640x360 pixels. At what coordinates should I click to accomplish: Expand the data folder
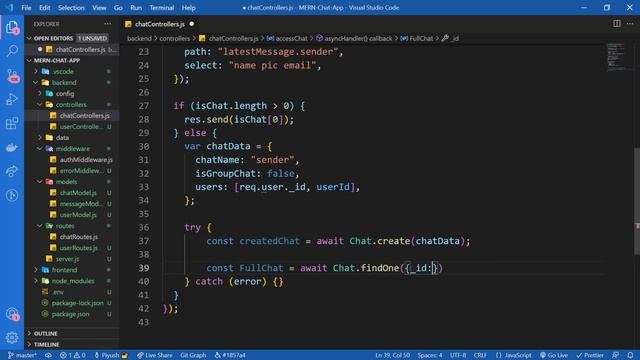71,138
